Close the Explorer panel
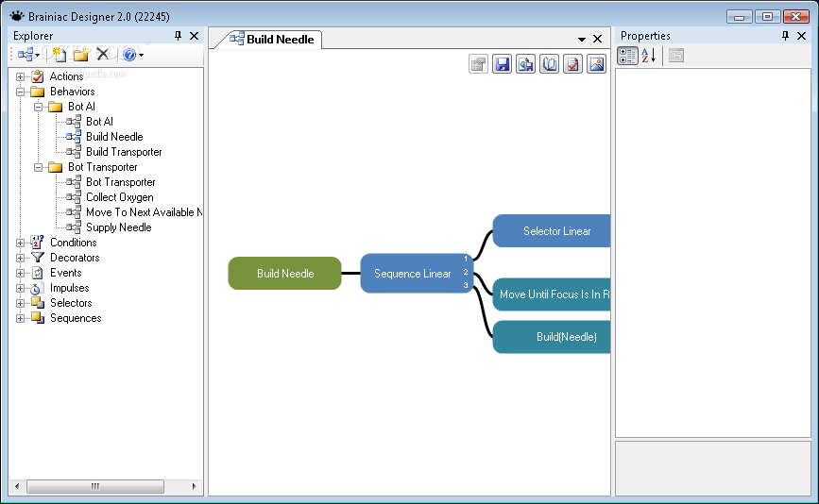 [x=194, y=36]
